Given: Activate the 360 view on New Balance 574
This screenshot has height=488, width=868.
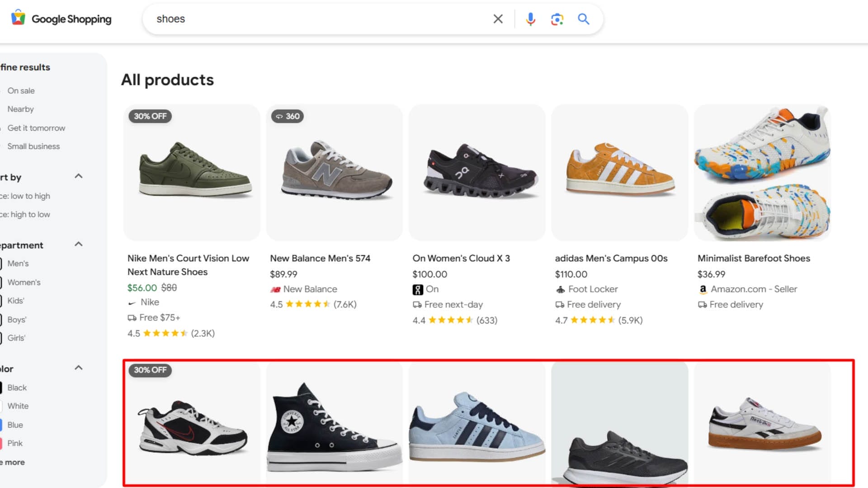Looking at the screenshot, I should pos(287,116).
